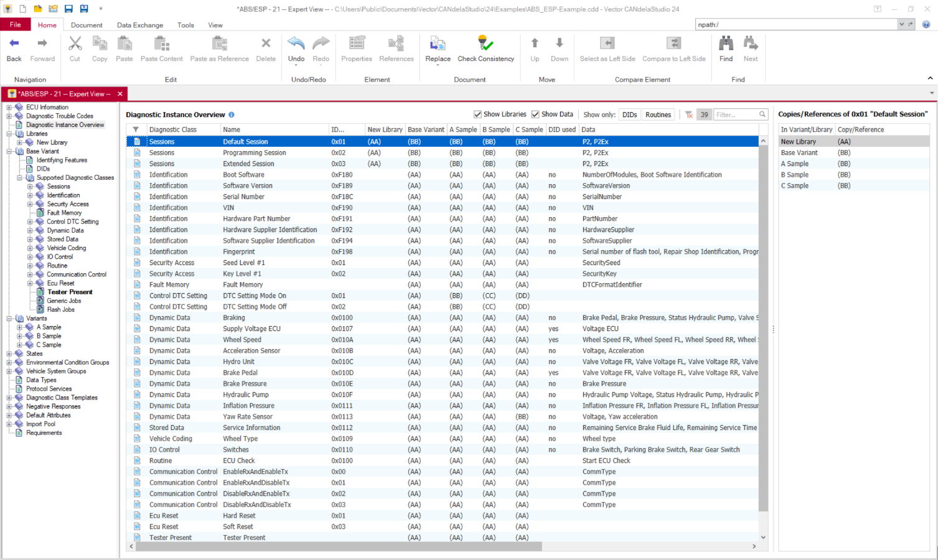Viewport: 938px width, 560px height.
Task: Toggle the DIDs show-only filter
Action: tap(630, 114)
